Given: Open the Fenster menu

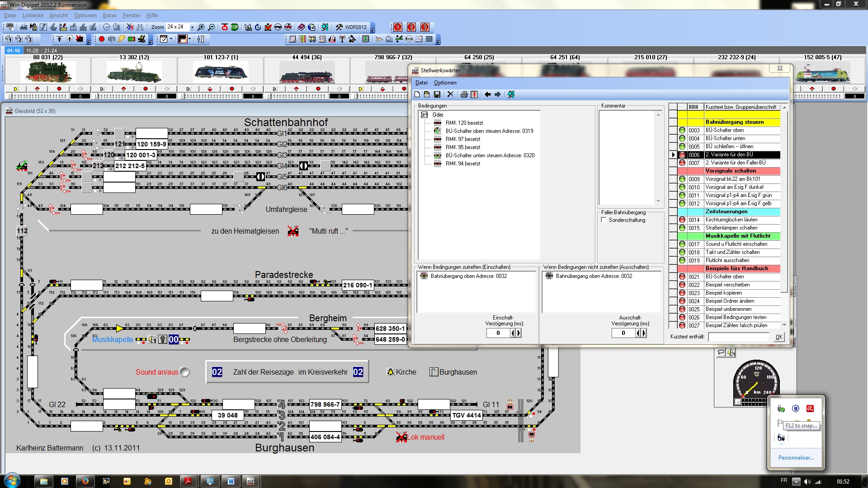Looking at the screenshot, I should 132,15.
